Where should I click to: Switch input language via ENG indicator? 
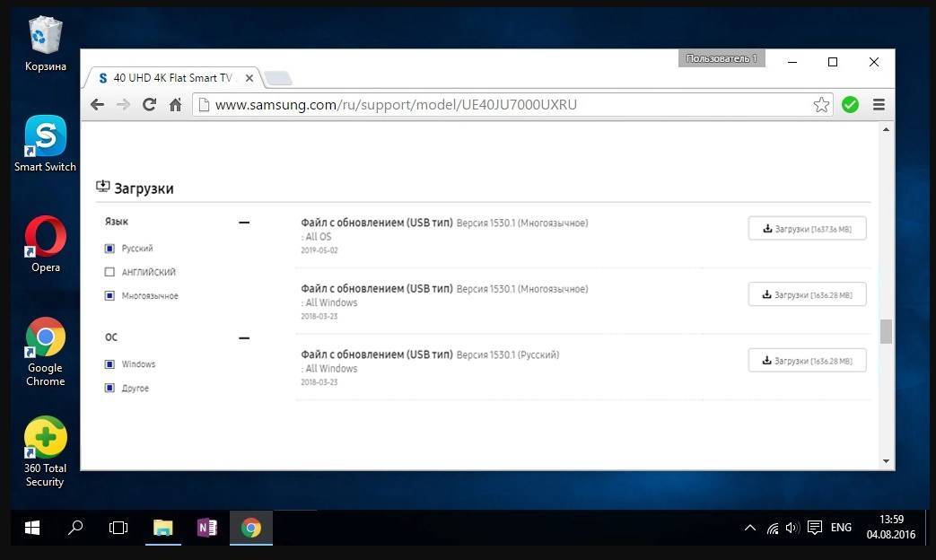pyautogui.click(x=841, y=528)
